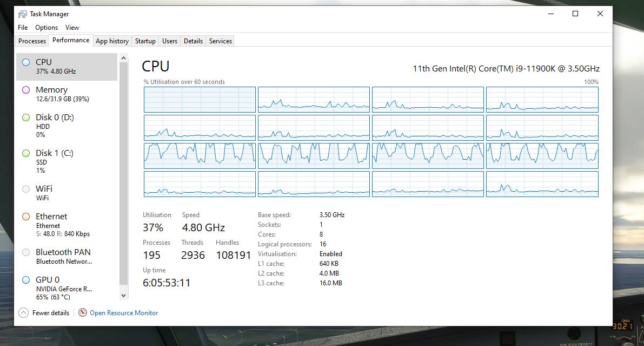This screenshot has width=644, height=346.
Task: Switch to the Services tab
Action: [220, 41]
